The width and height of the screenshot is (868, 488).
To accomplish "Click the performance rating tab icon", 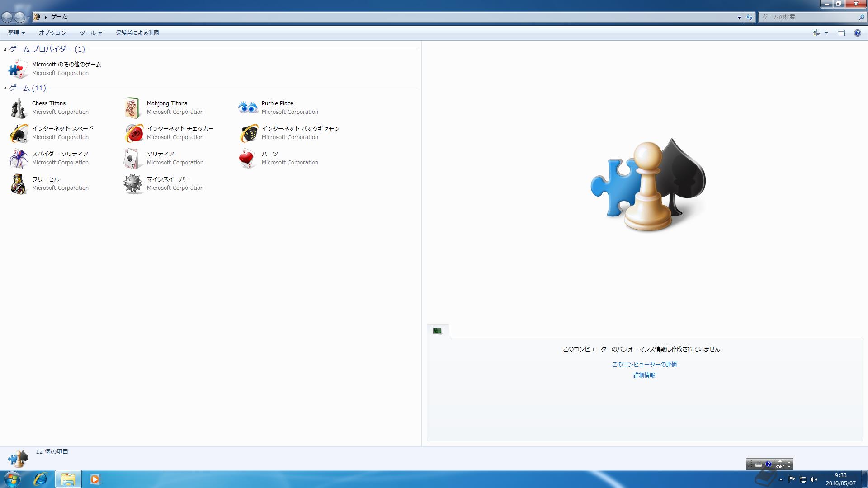I will [437, 331].
